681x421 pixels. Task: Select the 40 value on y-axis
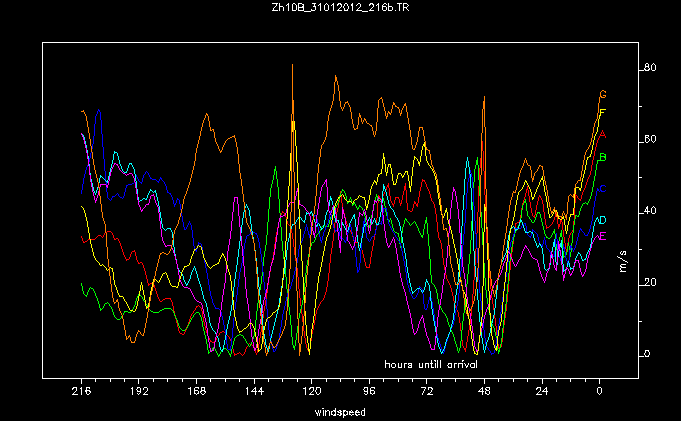(x=649, y=211)
